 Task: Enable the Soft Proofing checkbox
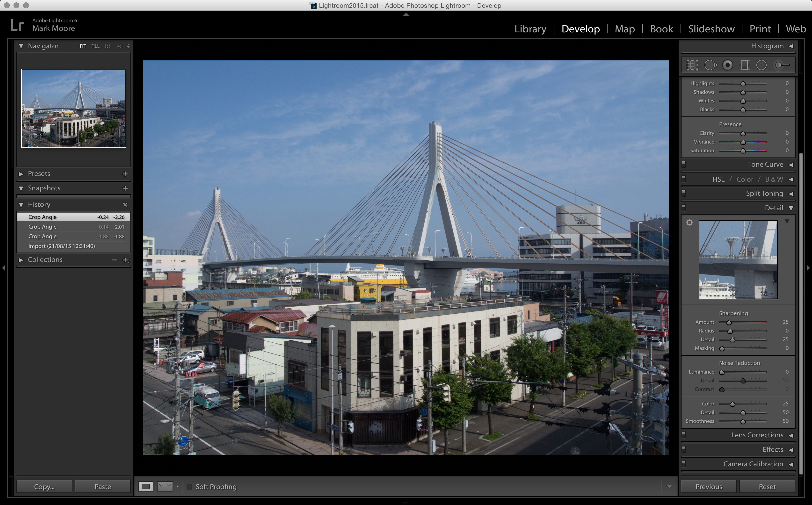click(189, 487)
